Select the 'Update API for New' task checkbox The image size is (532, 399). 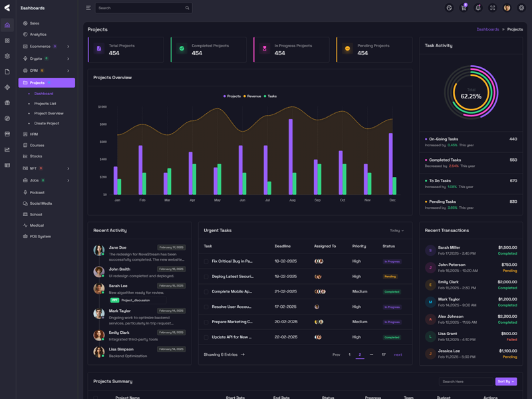(x=207, y=337)
